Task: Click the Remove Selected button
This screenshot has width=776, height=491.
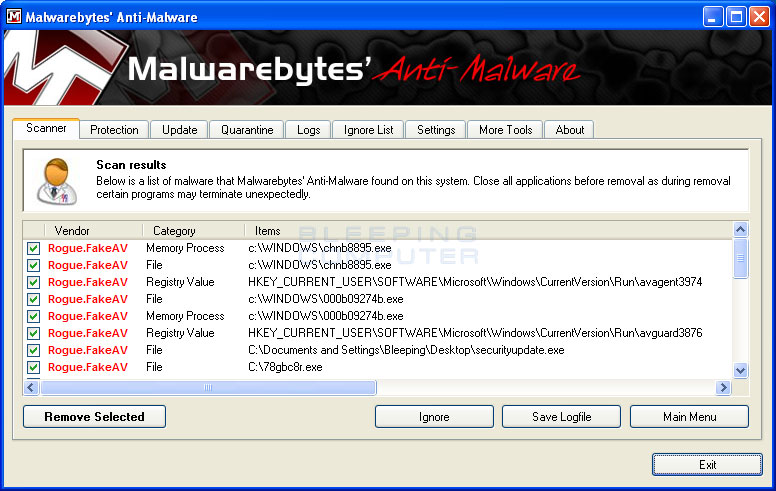Action: pos(94,417)
